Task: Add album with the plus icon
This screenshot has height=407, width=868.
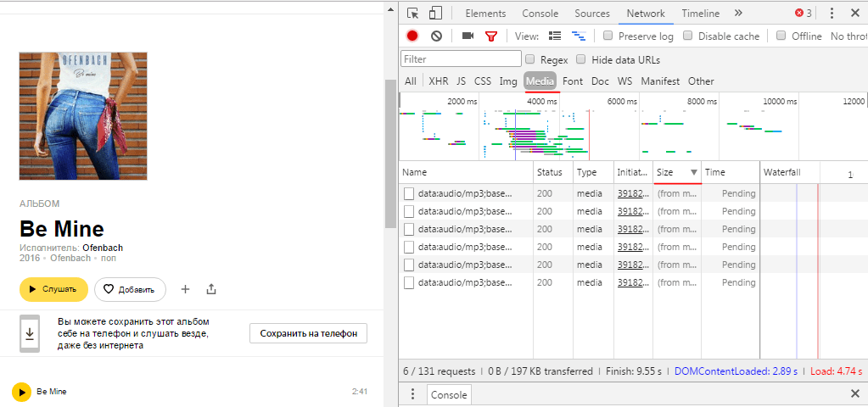Action: tap(186, 289)
